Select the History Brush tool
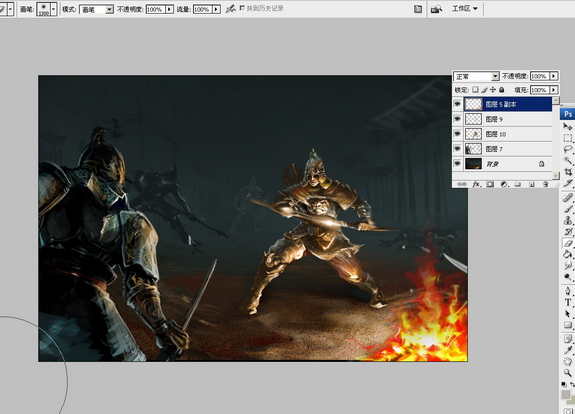 pyautogui.click(x=568, y=232)
